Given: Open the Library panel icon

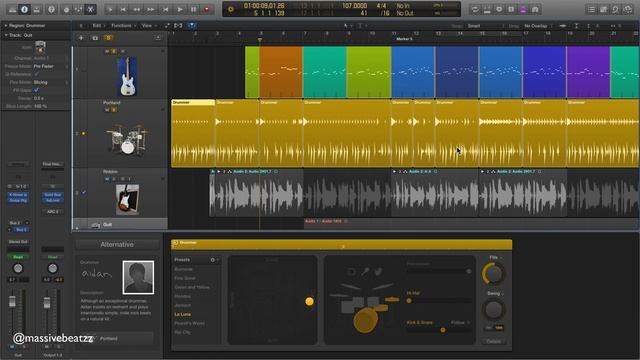Looking at the screenshot, I should pyautogui.click(x=12, y=9).
